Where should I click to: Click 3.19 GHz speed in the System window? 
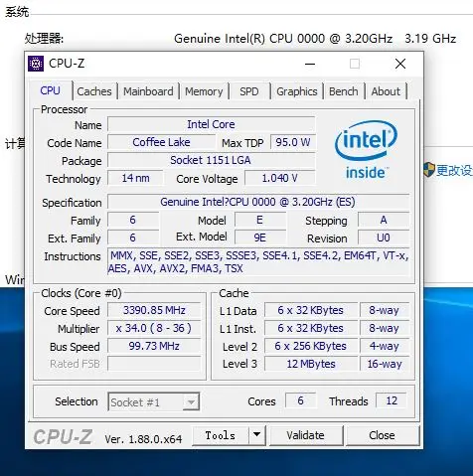430,39
